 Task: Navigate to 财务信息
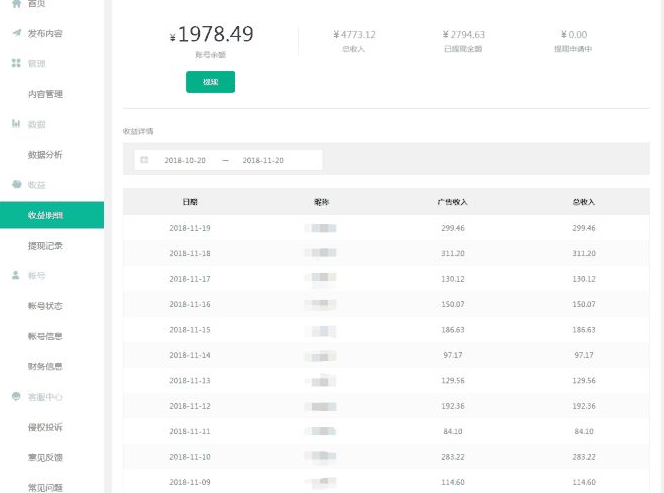45,367
